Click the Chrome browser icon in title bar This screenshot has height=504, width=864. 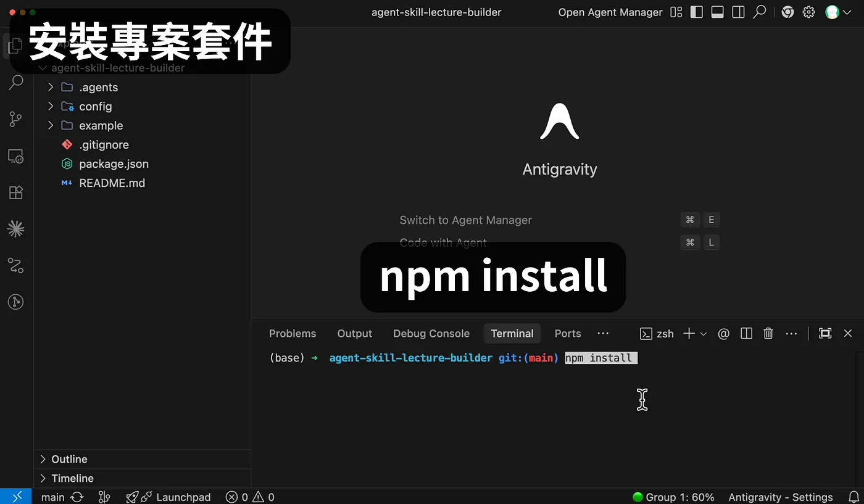click(x=787, y=12)
